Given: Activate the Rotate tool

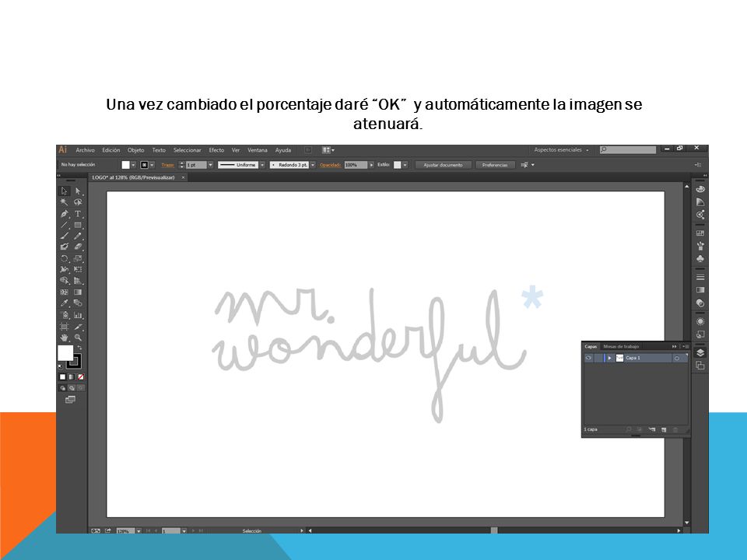Looking at the screenshot, I should tap(65, 258).
